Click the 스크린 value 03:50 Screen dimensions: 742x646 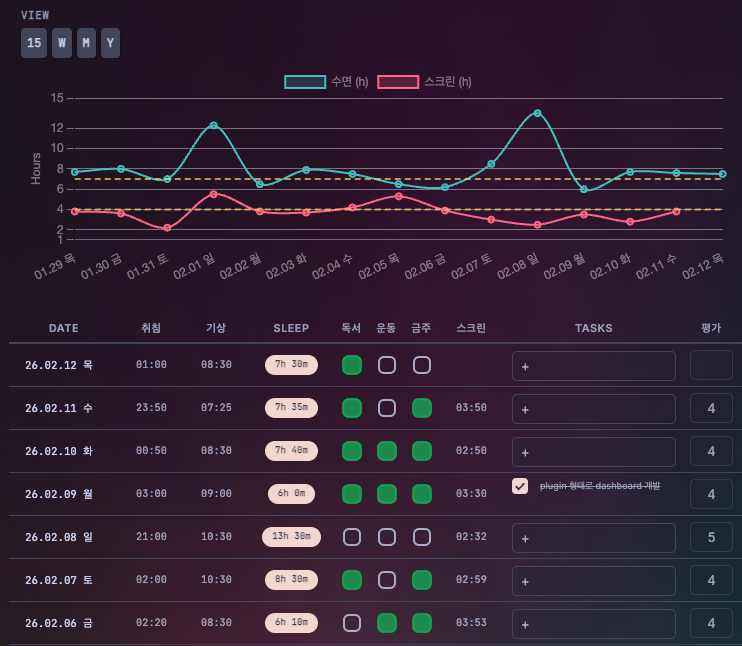click(x=471, y=408)
